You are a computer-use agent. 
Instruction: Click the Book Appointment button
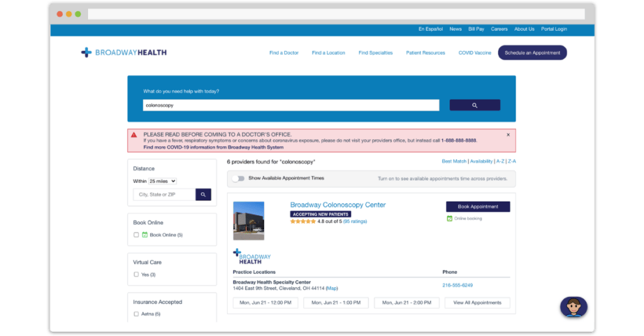tap(478, 207)
